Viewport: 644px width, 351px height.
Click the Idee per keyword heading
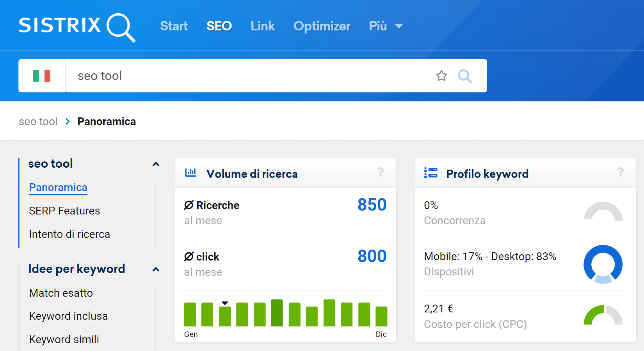(76, 269)
